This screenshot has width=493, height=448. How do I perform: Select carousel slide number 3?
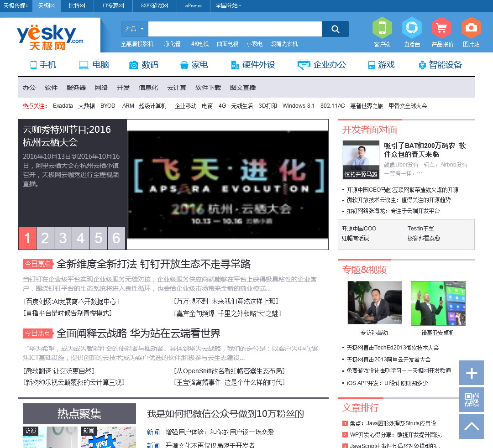tap(63, 238)
